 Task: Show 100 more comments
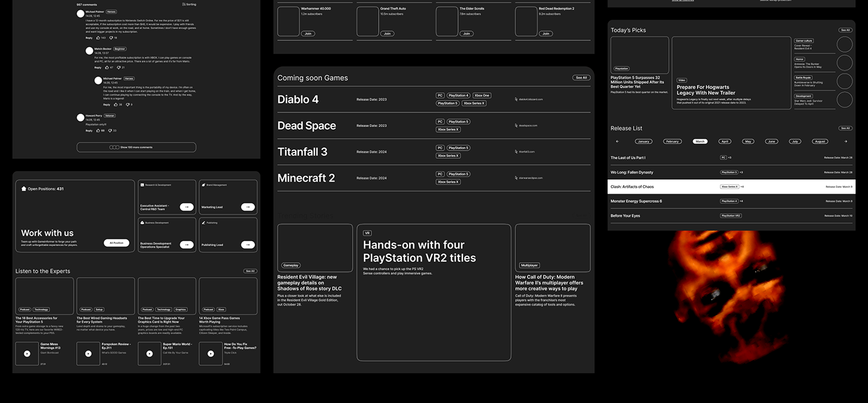point(136,148)
